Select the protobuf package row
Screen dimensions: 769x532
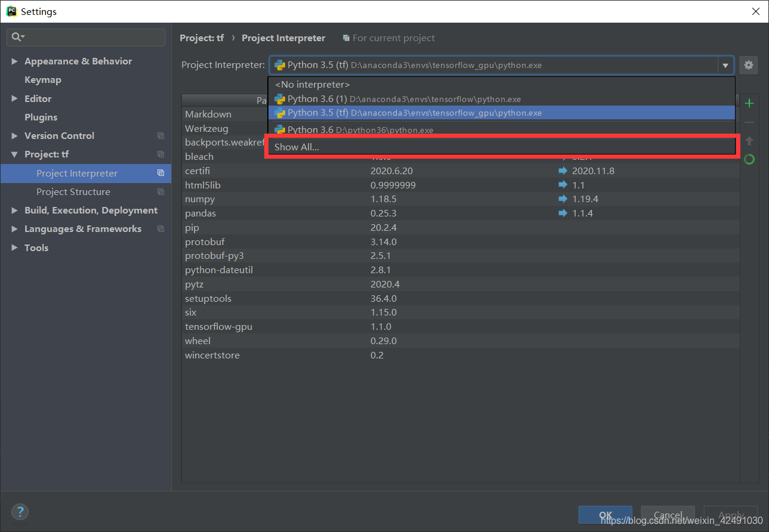tap(461, 242)
